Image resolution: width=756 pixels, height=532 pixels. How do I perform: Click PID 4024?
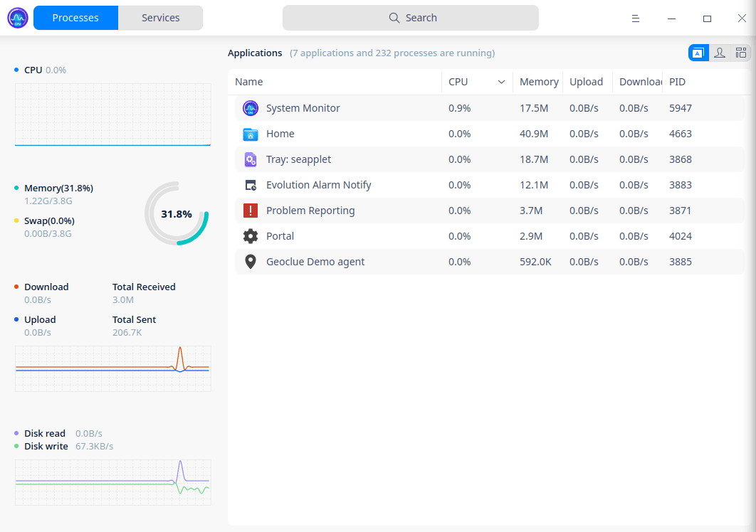681,236
